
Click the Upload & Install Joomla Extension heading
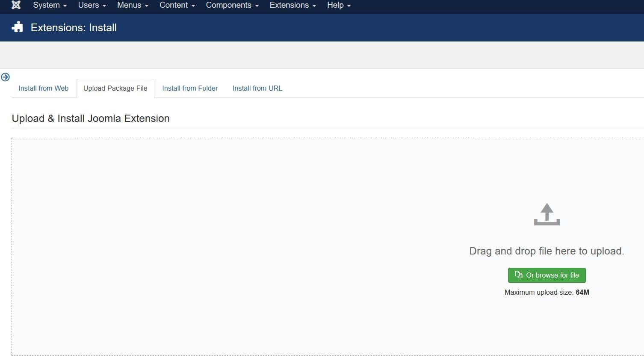(91, 118)
